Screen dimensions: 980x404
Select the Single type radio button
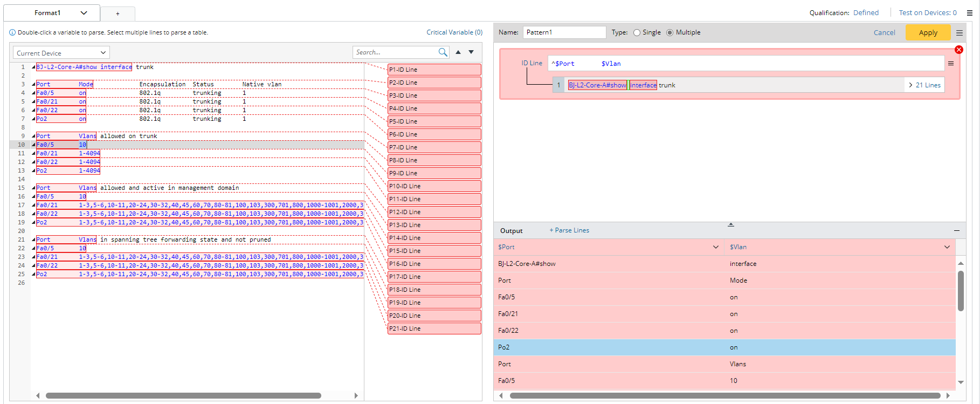[637, 33]
